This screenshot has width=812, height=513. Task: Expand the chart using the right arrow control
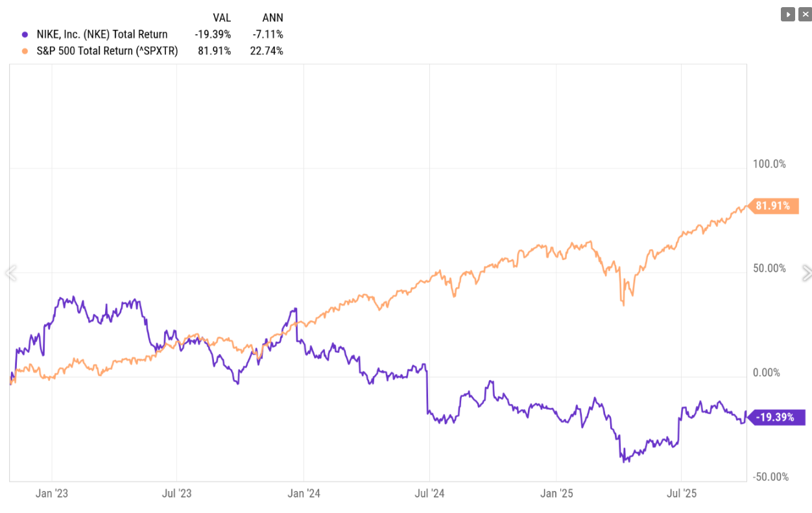point(807,273)
